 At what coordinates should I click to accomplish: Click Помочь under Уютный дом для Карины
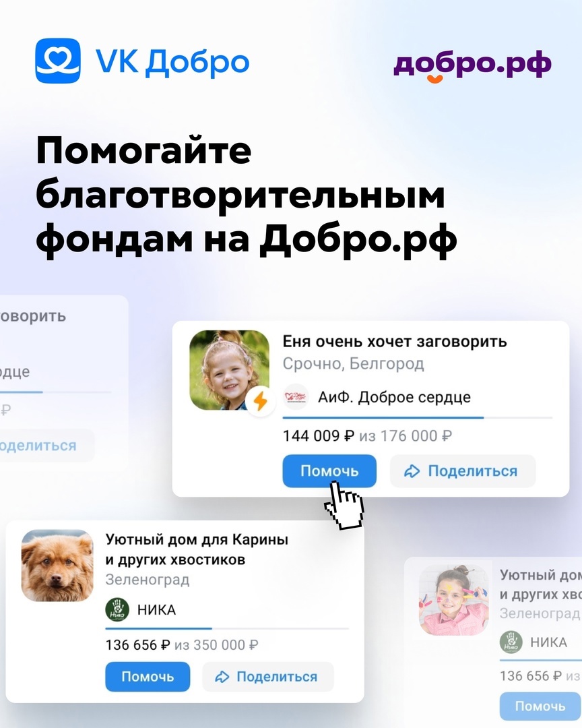(x=148, y=677)
